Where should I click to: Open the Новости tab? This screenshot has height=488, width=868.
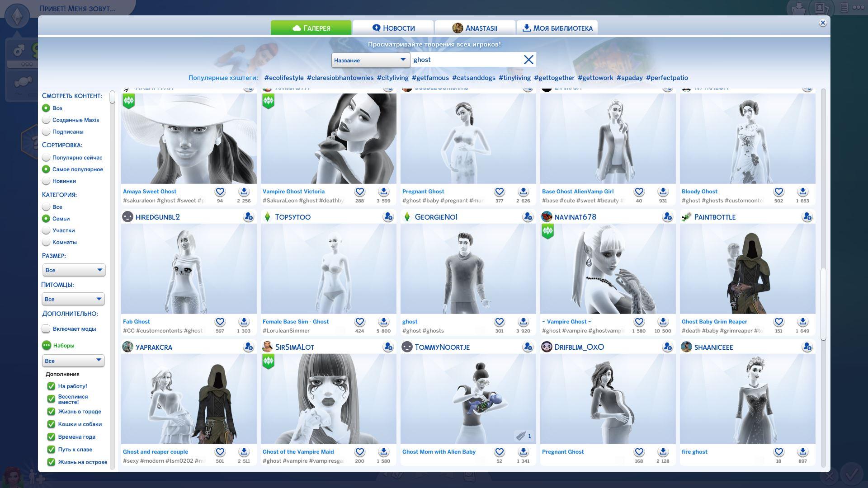(x=393, y=28)
